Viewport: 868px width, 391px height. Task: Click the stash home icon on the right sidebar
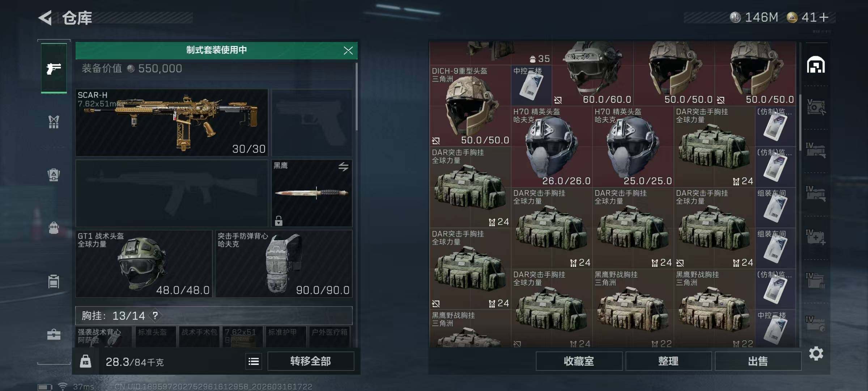pyautogui.click(x=816, y=65)
